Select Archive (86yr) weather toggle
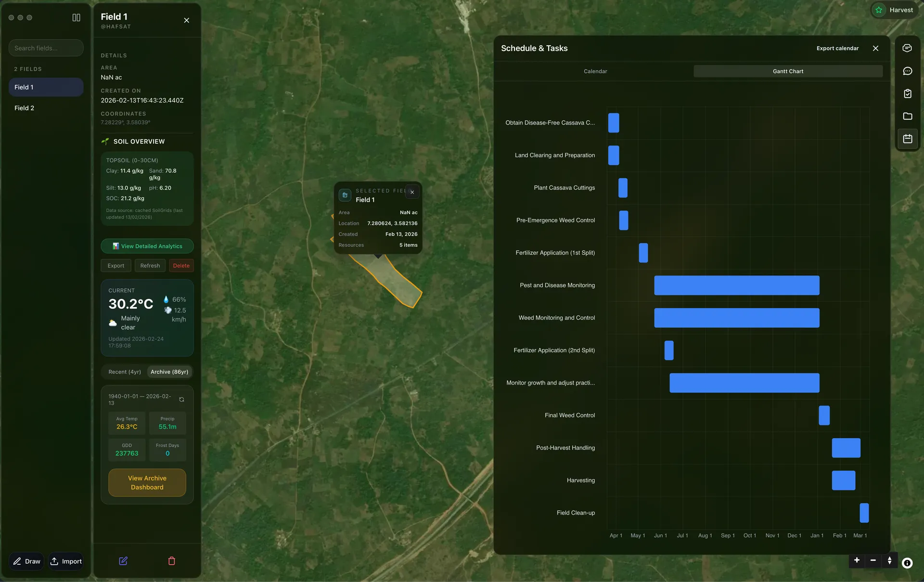 tap(169, 372)
